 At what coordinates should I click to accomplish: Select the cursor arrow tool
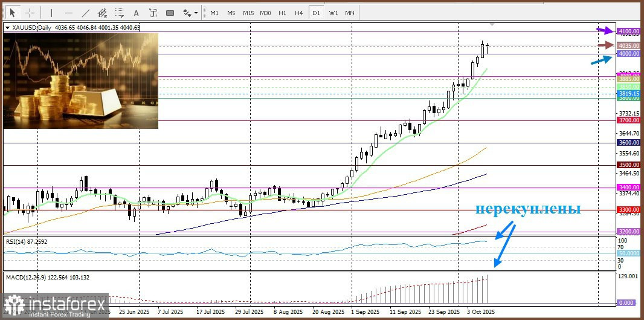tap(12, 13)
